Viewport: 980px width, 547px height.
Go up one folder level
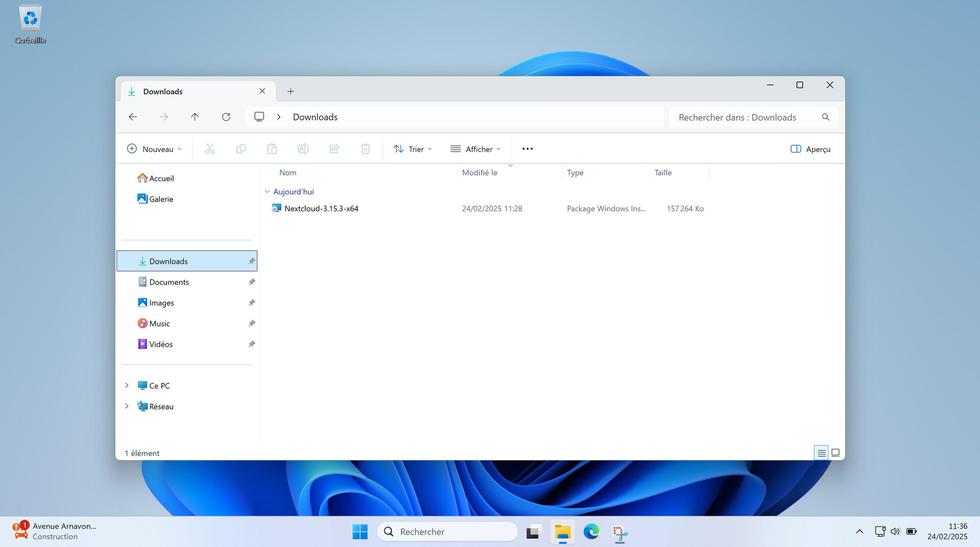[x=194, y=117]
